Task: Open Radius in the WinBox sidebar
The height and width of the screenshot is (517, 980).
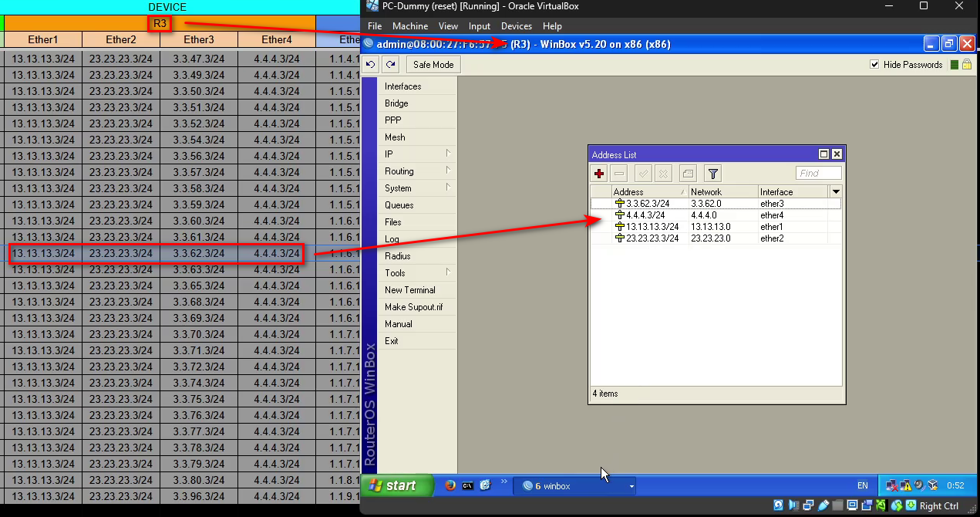Action: pyautogui.click(x=418, y=256)
